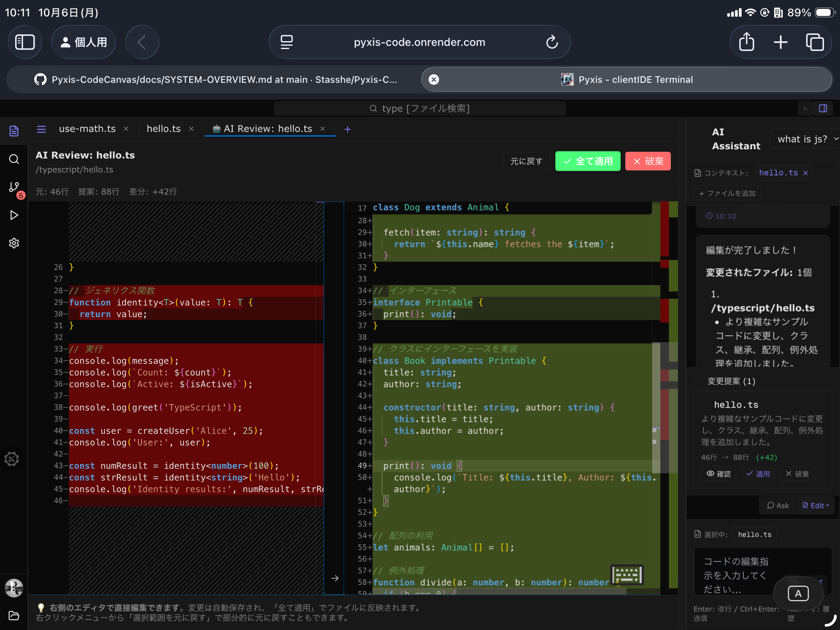Open the hamburger menu beside the tabs

[x=41, y=129]
